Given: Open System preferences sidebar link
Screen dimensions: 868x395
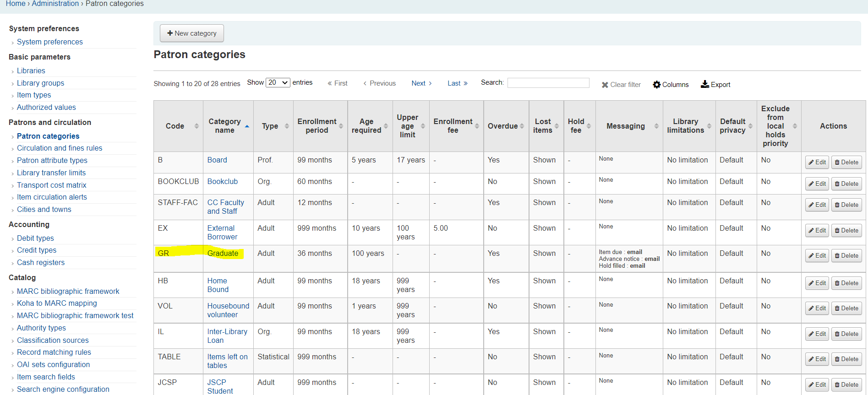Looking at the screenshot, I should point(50,42).
